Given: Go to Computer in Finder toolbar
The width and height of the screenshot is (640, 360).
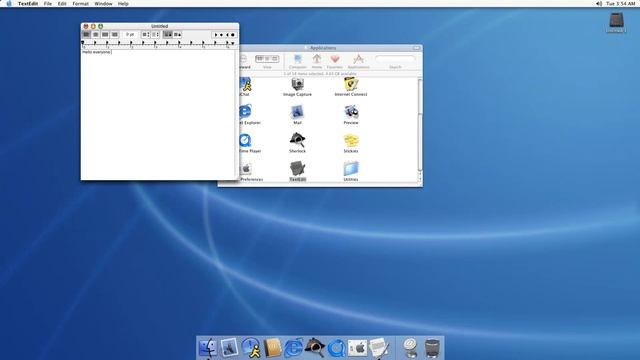Looking at the screenshot, I should coord(298,62).
